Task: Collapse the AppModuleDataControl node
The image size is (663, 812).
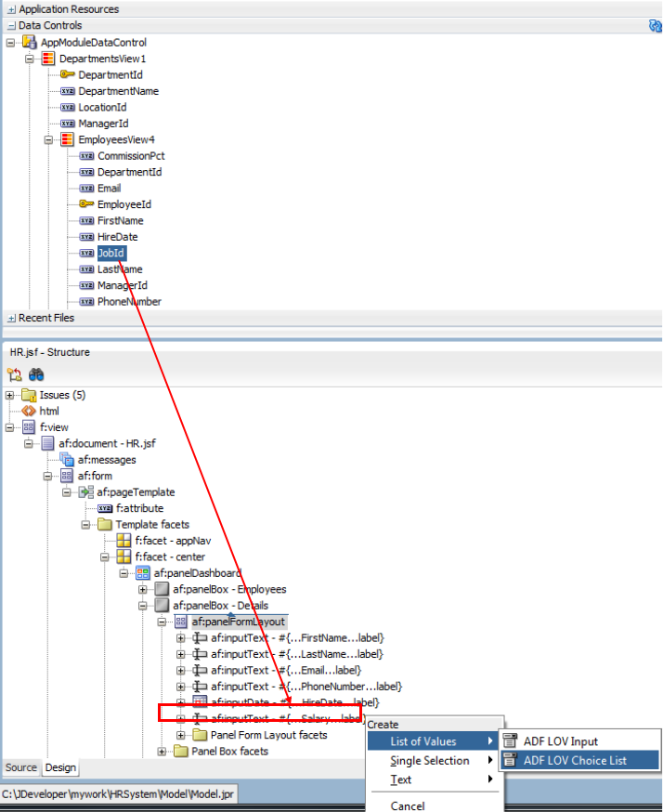Action: pos(10,43)
